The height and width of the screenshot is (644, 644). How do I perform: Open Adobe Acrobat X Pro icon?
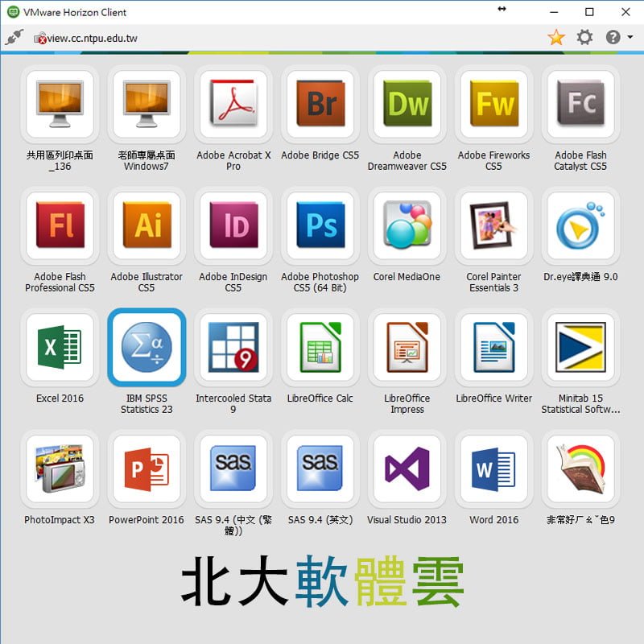[233, 105]
